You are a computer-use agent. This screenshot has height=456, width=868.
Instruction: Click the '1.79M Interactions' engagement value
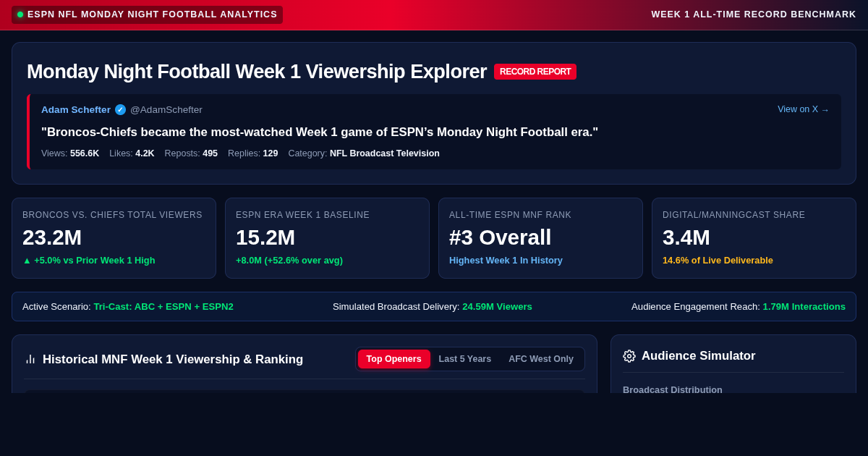(804, 307)
